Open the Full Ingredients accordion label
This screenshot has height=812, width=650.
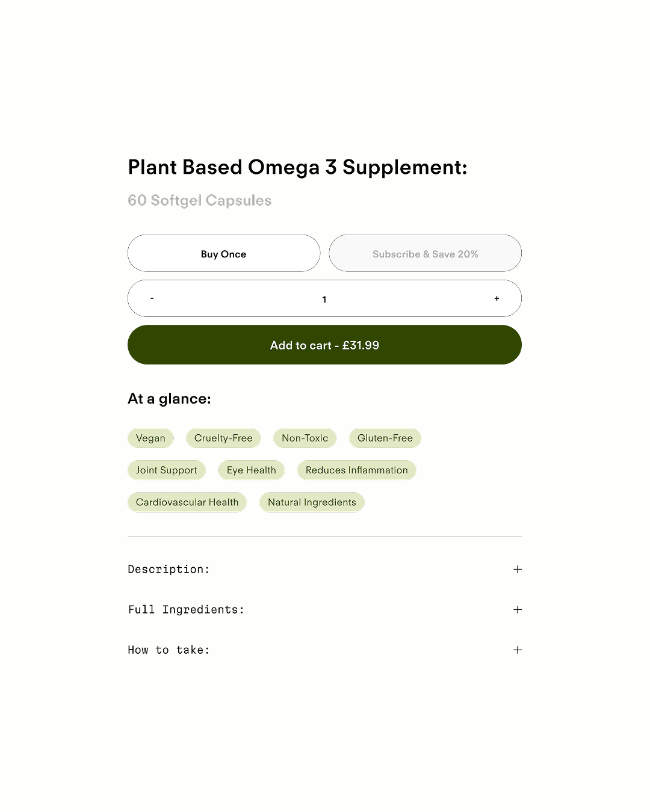(187, 609)
